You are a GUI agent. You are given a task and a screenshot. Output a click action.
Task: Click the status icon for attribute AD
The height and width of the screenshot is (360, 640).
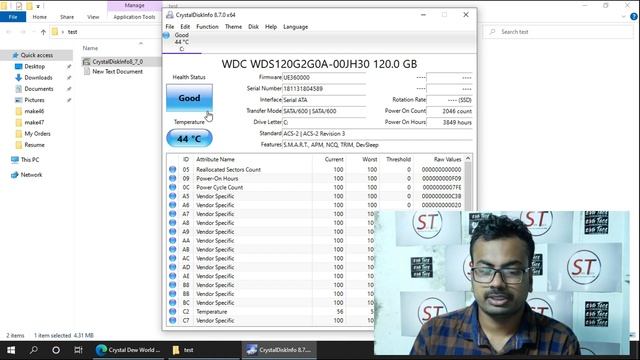coord(173,267)
